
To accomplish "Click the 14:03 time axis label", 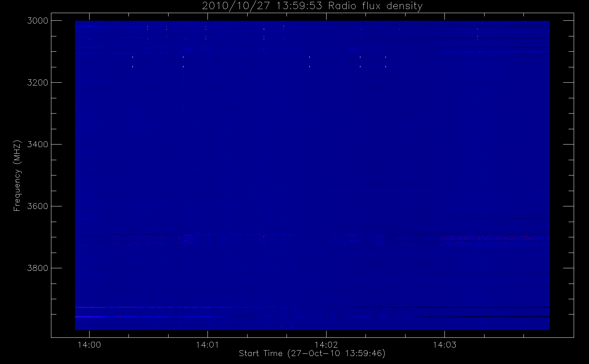I will coord(444,345).
